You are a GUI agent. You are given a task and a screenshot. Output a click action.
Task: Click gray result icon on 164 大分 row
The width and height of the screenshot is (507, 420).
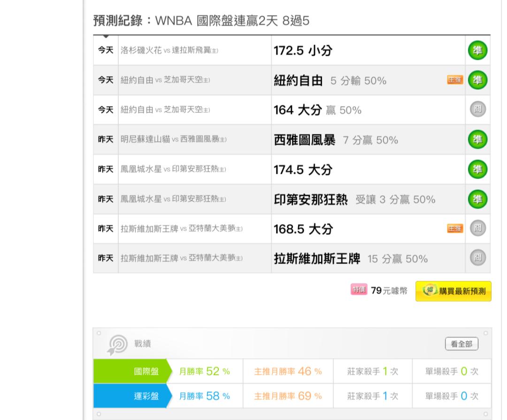[x=477, y=109]
